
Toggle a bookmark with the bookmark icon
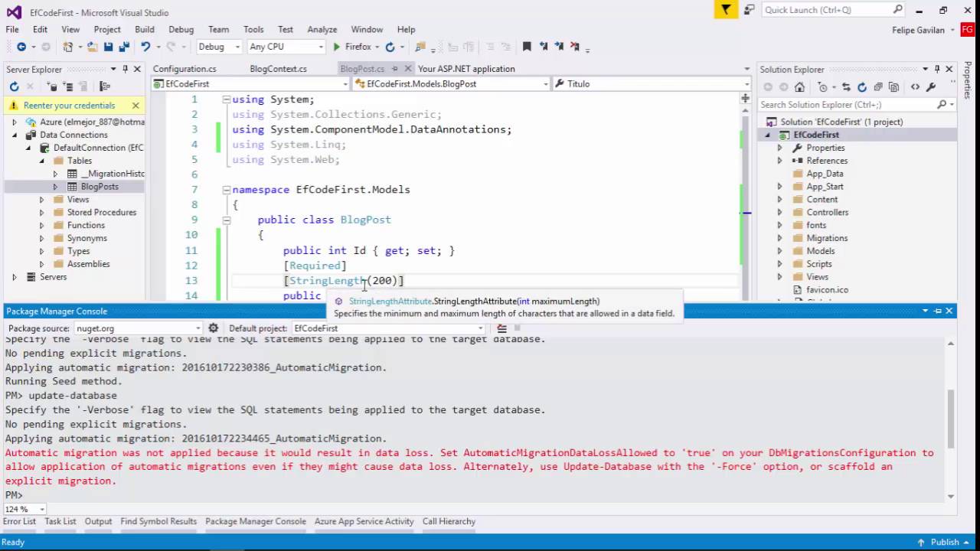coord(527,47)
